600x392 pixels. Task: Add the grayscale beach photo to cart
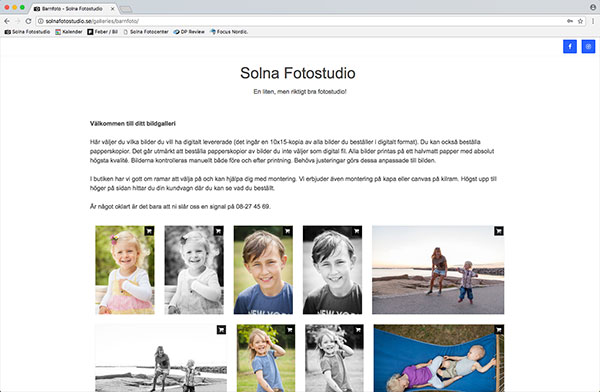point(221,330)
